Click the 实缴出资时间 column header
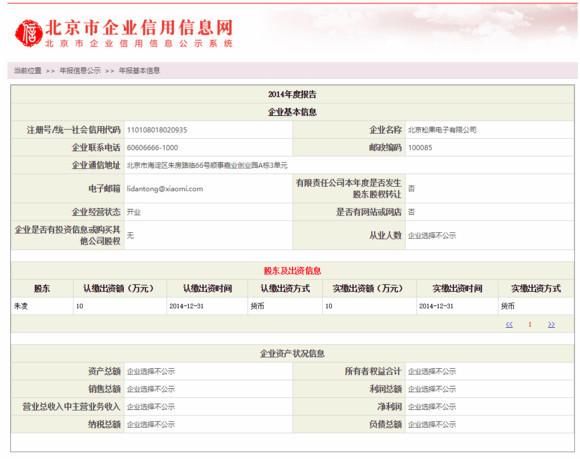The width and height of the screenshot is (580, 459). click(457, 288)
